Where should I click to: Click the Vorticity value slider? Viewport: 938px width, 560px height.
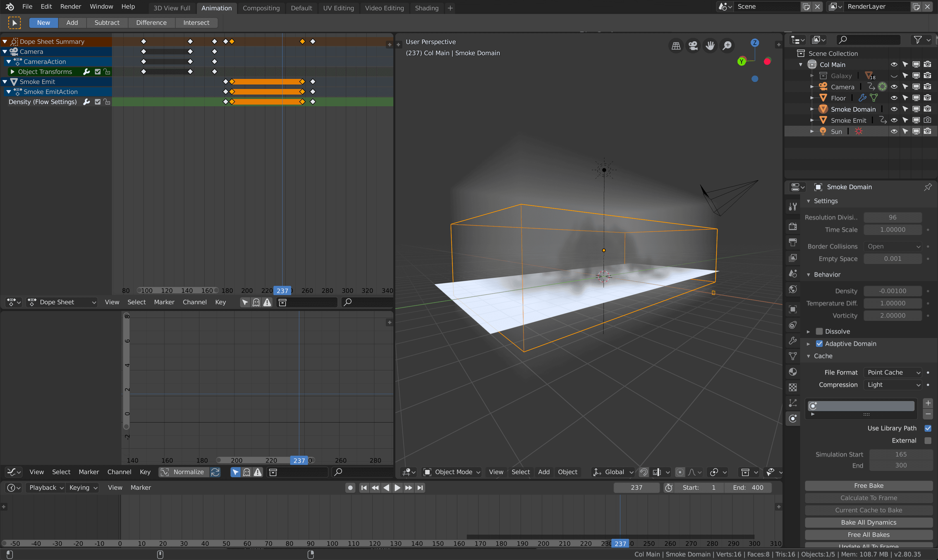pyautogui.click(x=892, y=315)
